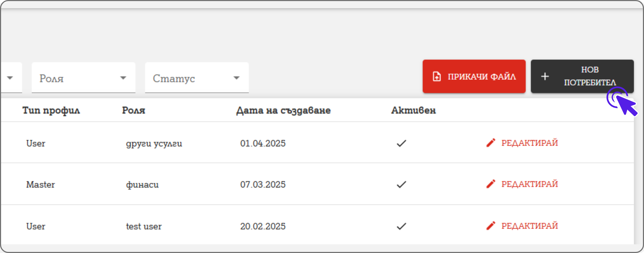Toggle the Активен checkmark for 01.04.2025 row

[x=401, y=143]
